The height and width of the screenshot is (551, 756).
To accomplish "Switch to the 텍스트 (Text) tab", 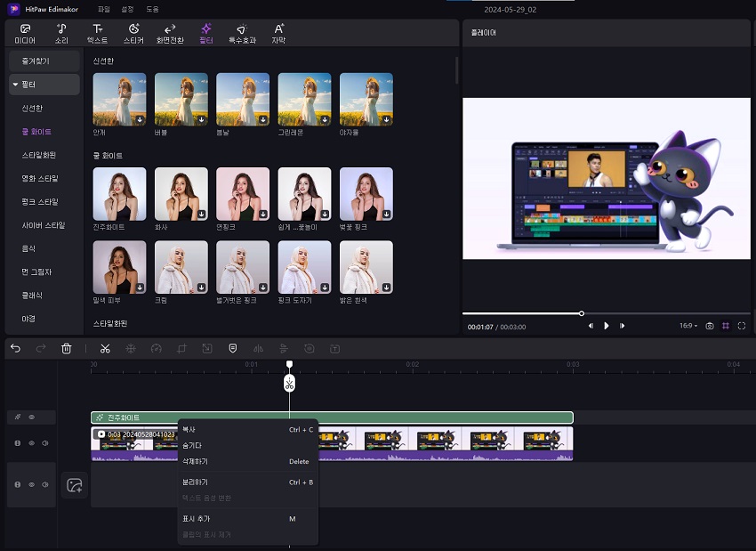I will (98, 34).
